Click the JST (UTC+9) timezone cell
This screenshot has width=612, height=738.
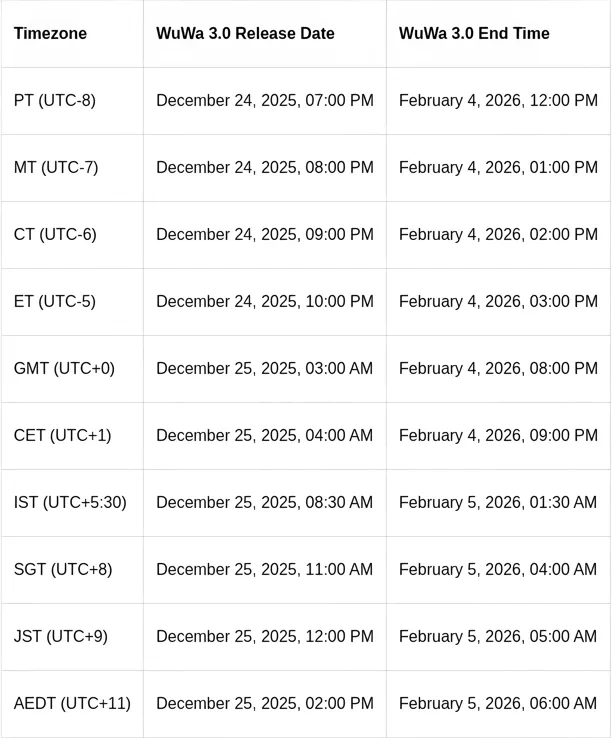(61, 636)
